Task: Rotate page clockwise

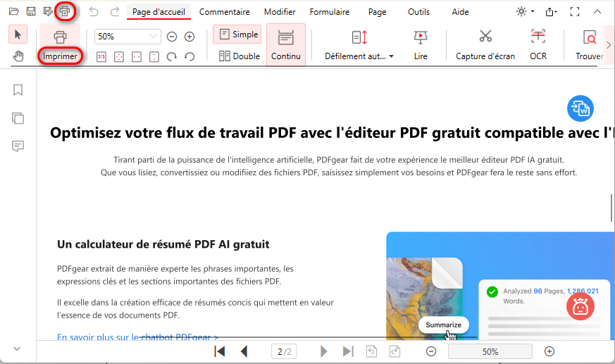Action: click(172, 57)
